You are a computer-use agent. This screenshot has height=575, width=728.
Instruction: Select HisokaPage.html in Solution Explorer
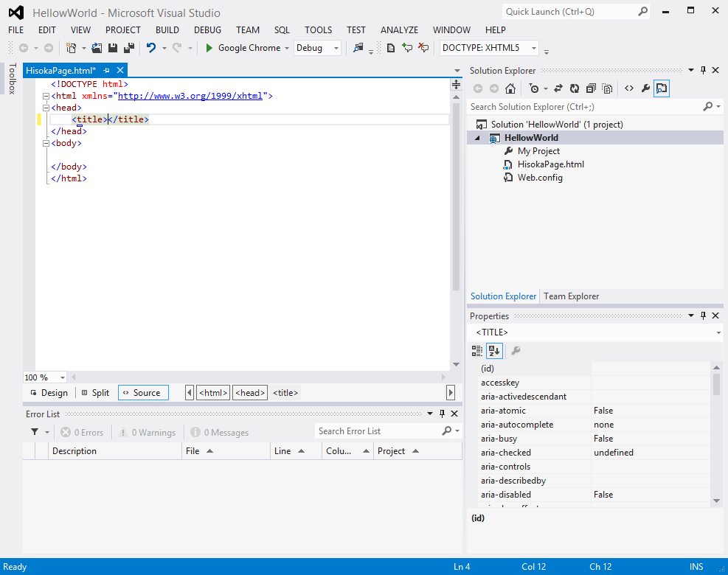[x=551, y=164]
